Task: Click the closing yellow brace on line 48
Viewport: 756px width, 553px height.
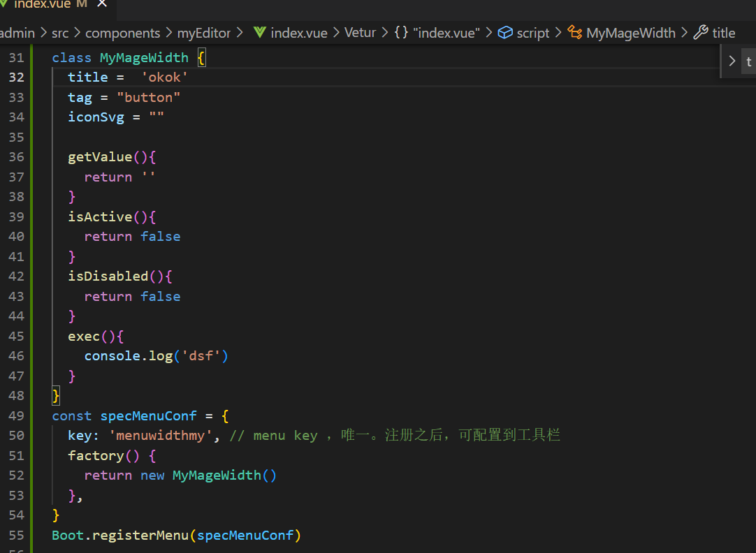Action: coord(56,396)
